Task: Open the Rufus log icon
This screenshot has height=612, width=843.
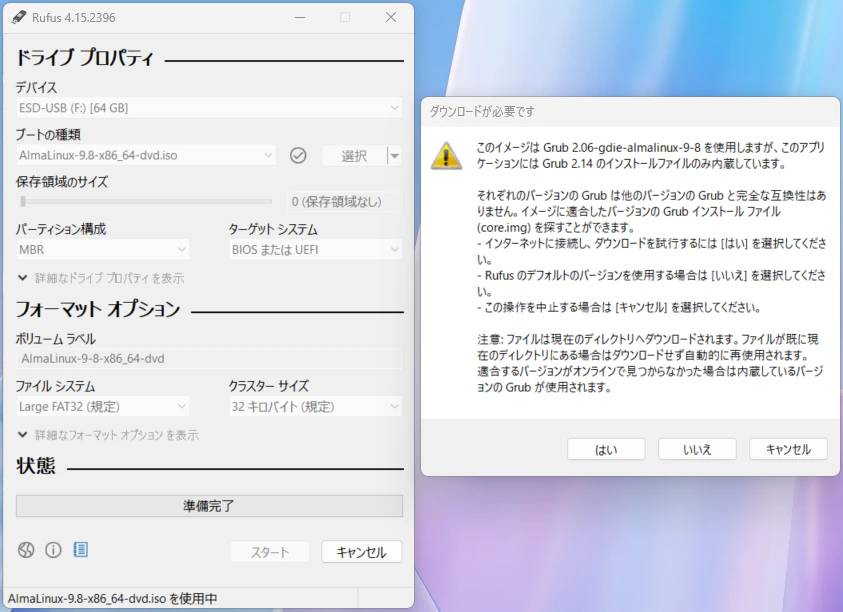Action: click(81, 550)
